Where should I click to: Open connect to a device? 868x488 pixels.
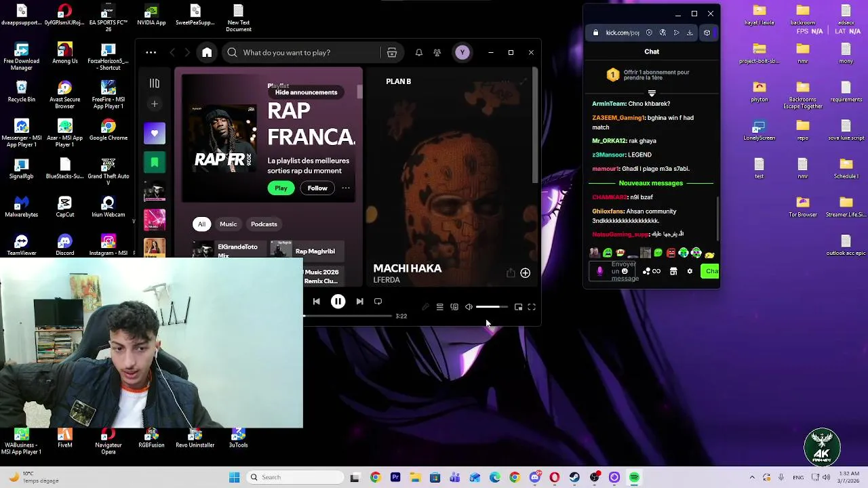[454, 307]
